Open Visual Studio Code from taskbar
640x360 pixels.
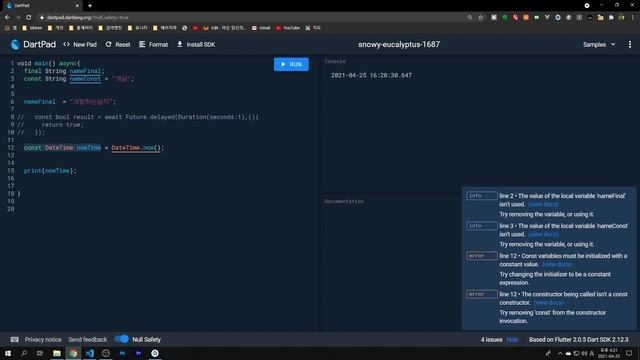click(90, 353)
